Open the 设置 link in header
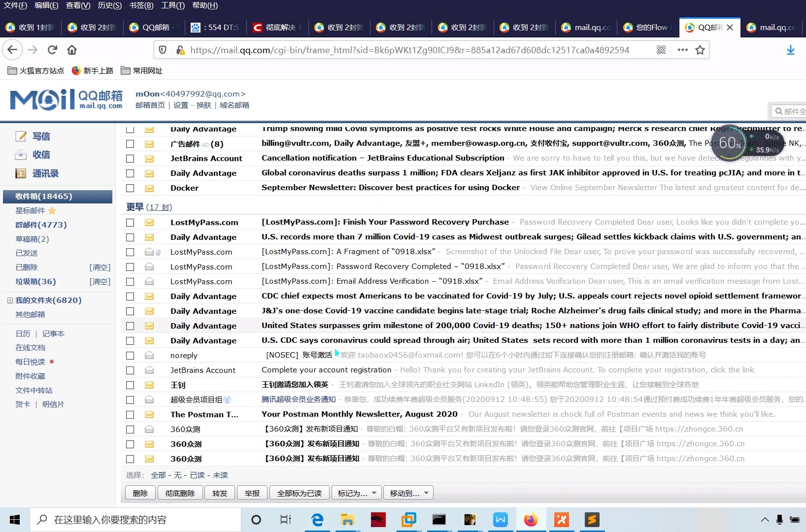This screenshot has width=806, height=532. 181,105
